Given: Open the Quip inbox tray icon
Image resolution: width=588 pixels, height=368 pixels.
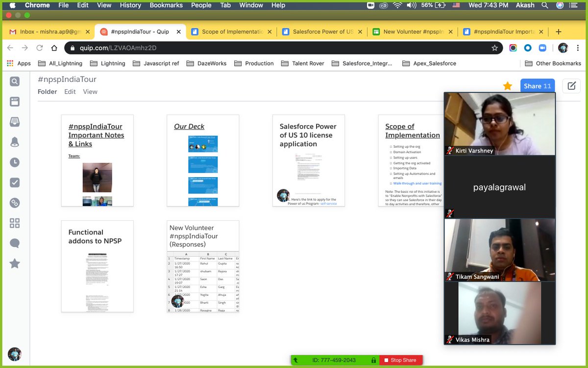Looking at the screenshot, I should [x=15, y=122].
